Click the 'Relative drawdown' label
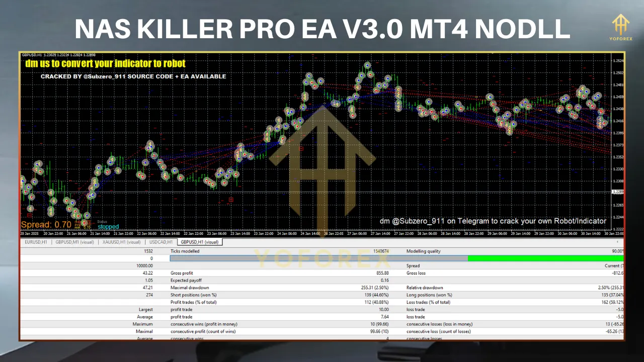Viewport: 644px width, 362px height. click(425, 288)
